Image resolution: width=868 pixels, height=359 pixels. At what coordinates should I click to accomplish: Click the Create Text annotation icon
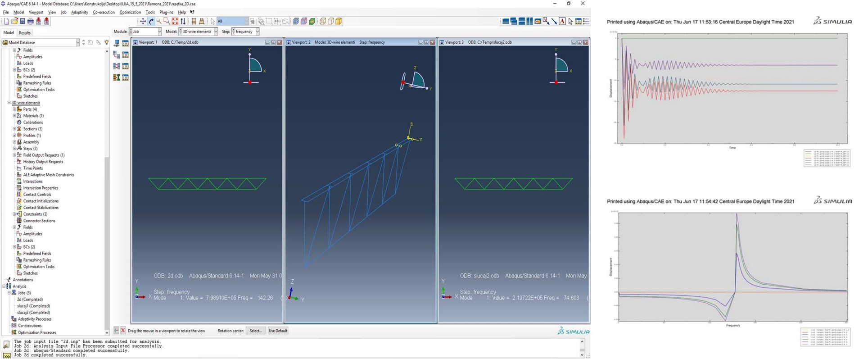(562, 21)
